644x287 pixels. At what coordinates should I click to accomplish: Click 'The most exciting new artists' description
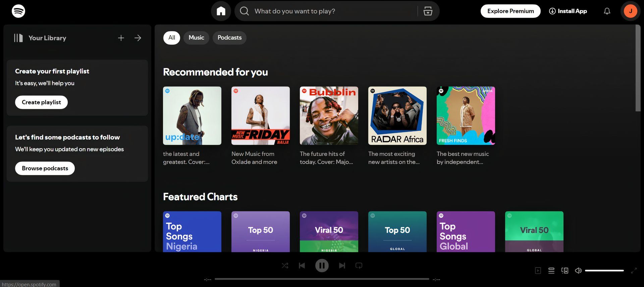[x=394, y=158]
